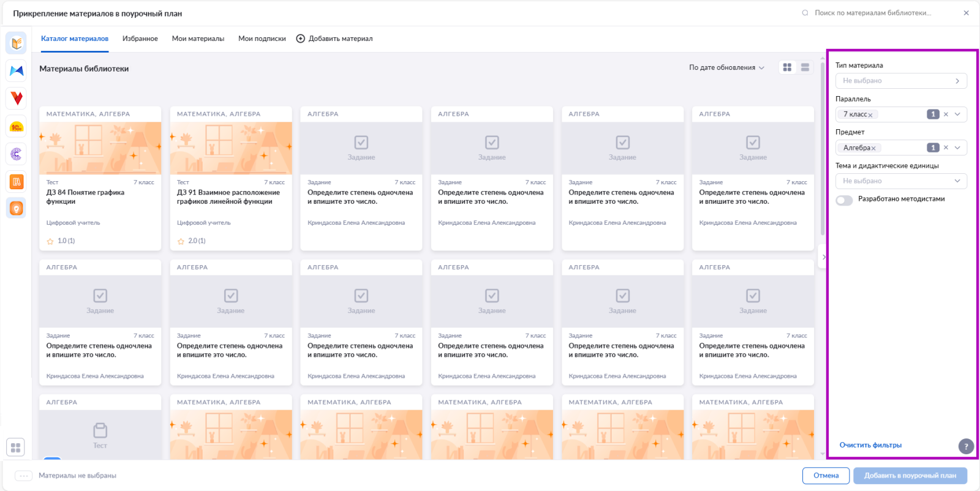980x491 pixels.
Task: Remove the Алгебра filter chip
Action: point(873,148)
